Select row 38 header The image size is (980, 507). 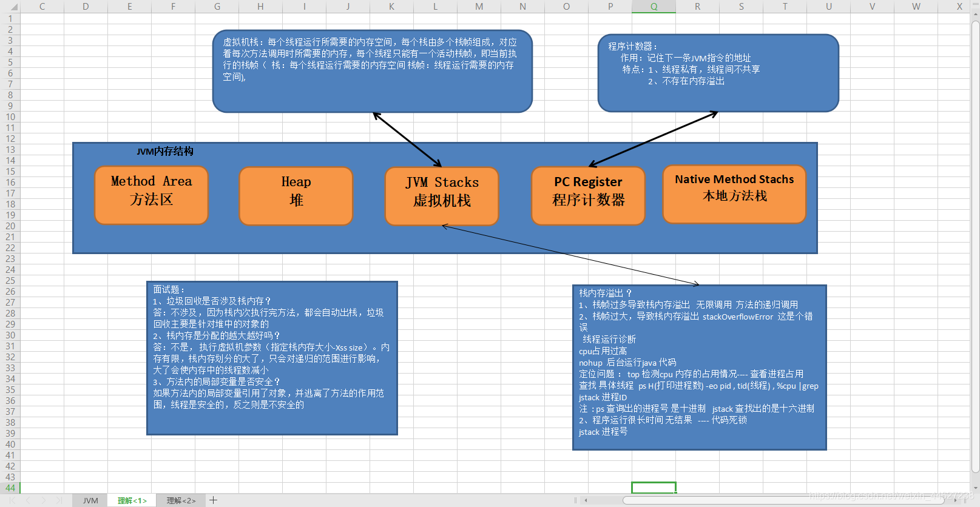pos(10,423)
